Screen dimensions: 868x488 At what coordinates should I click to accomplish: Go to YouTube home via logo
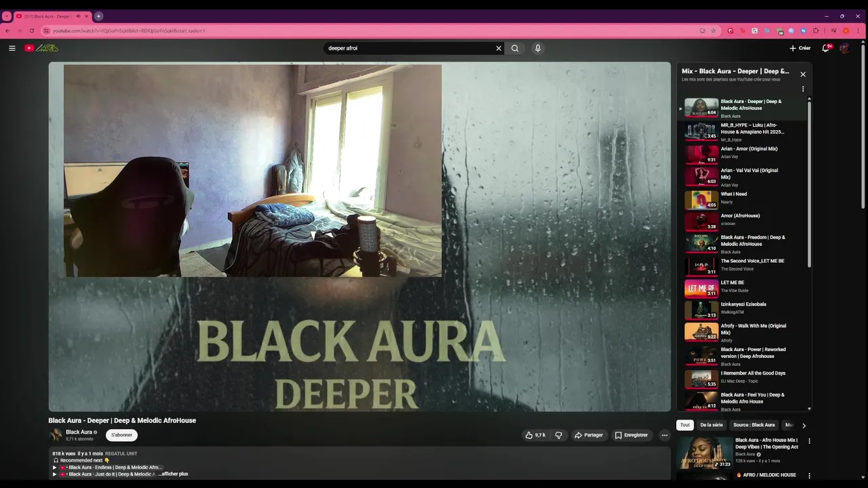pos(41,48)
